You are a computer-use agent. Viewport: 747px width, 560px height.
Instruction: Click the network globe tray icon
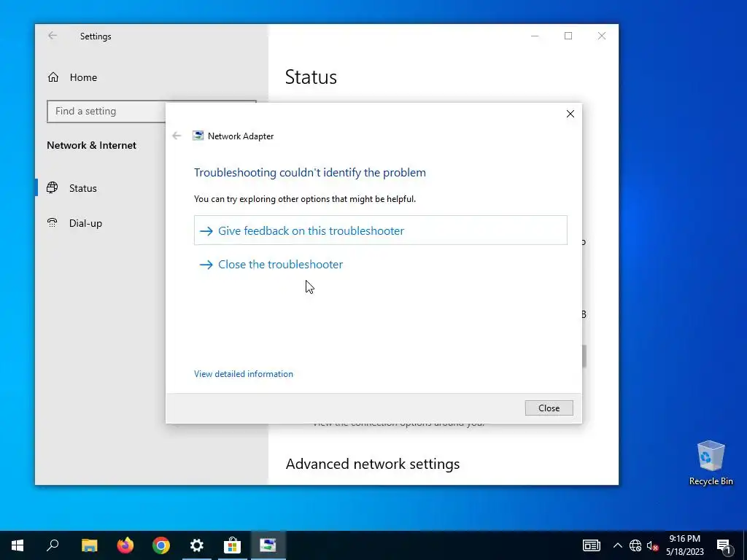tap(635, 545)
